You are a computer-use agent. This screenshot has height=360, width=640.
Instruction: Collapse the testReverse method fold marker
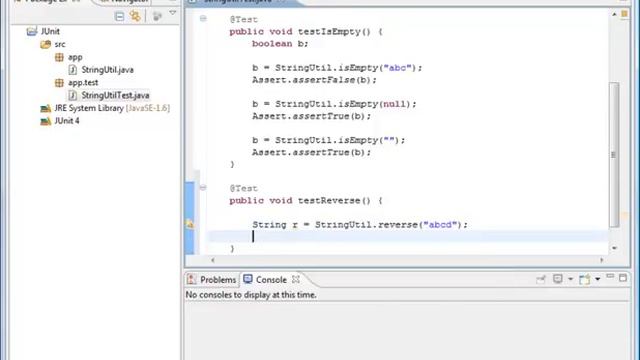coord(203,187)
